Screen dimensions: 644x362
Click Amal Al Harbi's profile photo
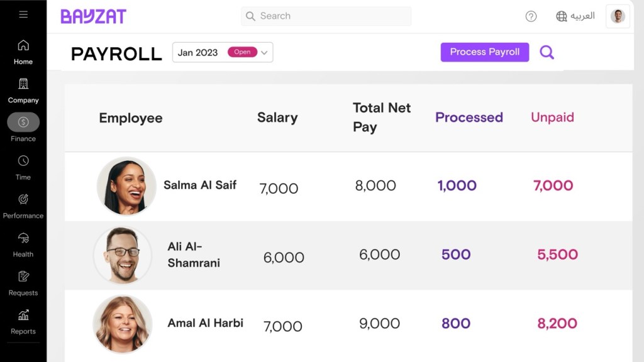(123, 324)
